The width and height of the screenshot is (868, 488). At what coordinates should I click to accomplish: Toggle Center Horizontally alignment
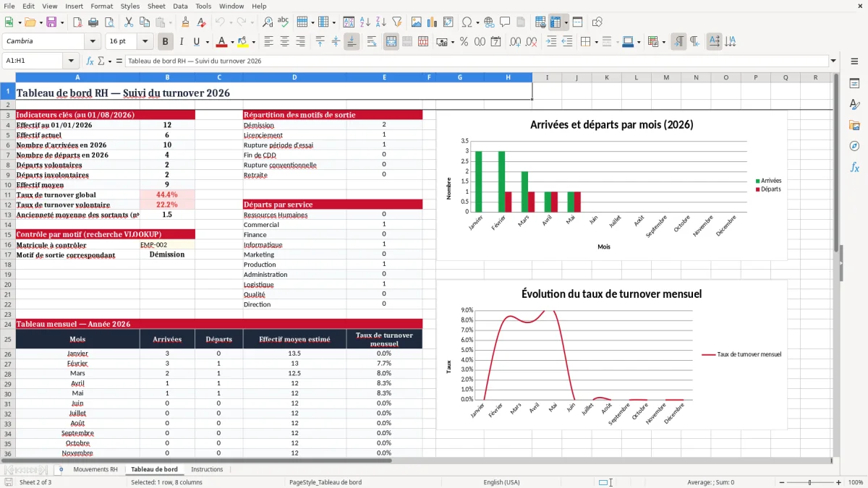coord(284,42)
